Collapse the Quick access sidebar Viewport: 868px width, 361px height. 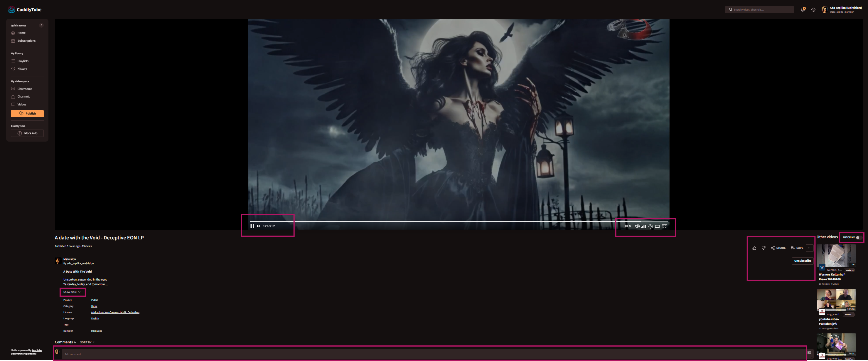coord(41,25)
